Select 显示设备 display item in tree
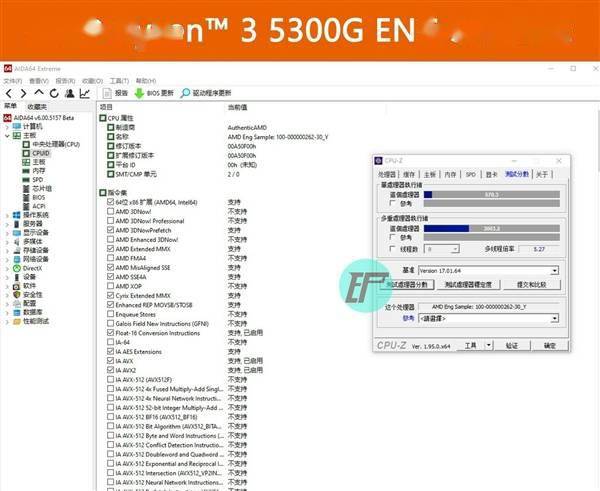 (x=36, y=232)
